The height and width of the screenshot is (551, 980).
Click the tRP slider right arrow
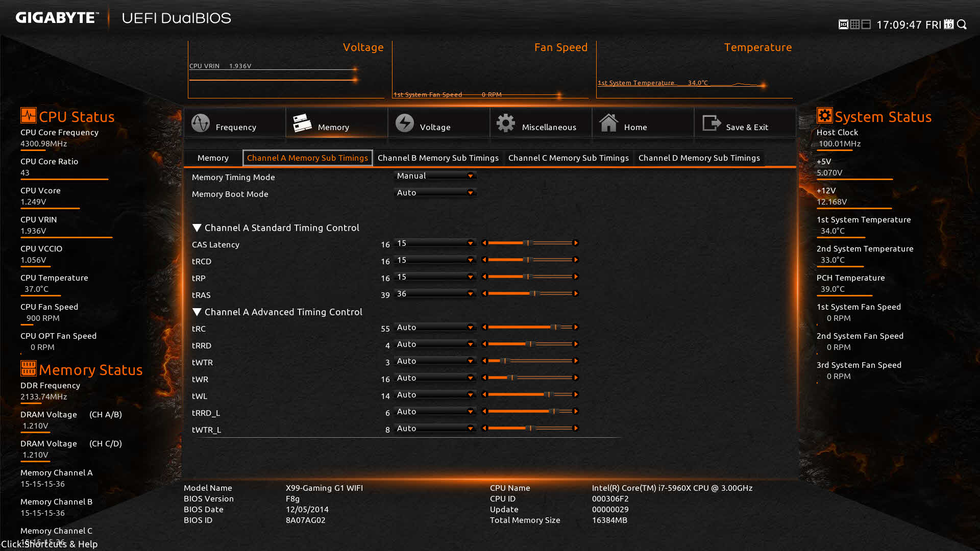point(576,277)
